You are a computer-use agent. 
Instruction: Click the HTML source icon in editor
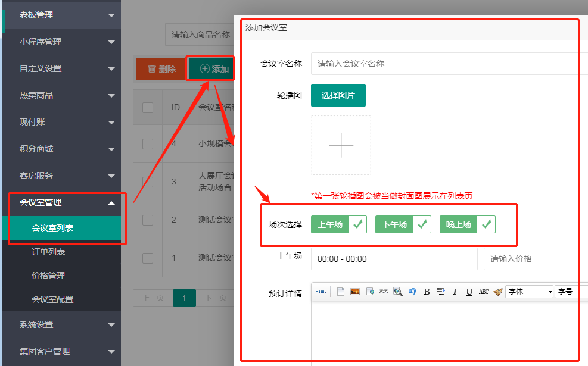point(321,292)
